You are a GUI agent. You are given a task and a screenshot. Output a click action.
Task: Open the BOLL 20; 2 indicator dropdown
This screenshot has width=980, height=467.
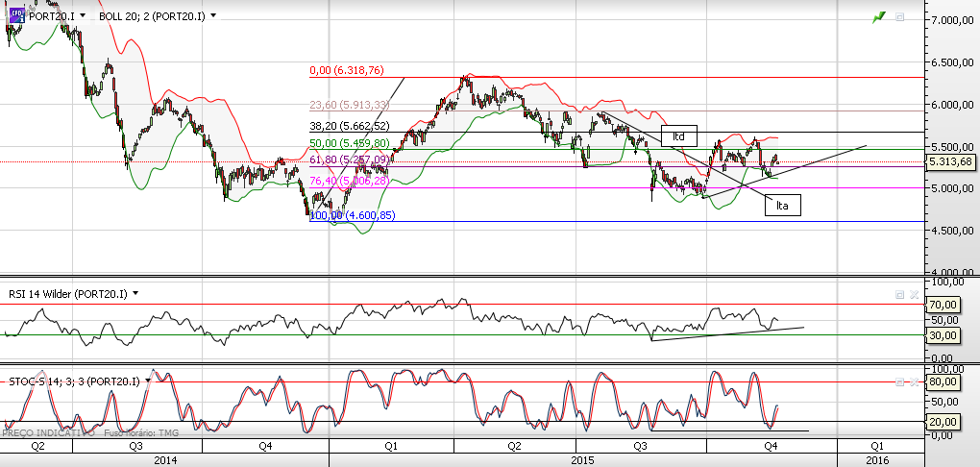click(213, 15)
